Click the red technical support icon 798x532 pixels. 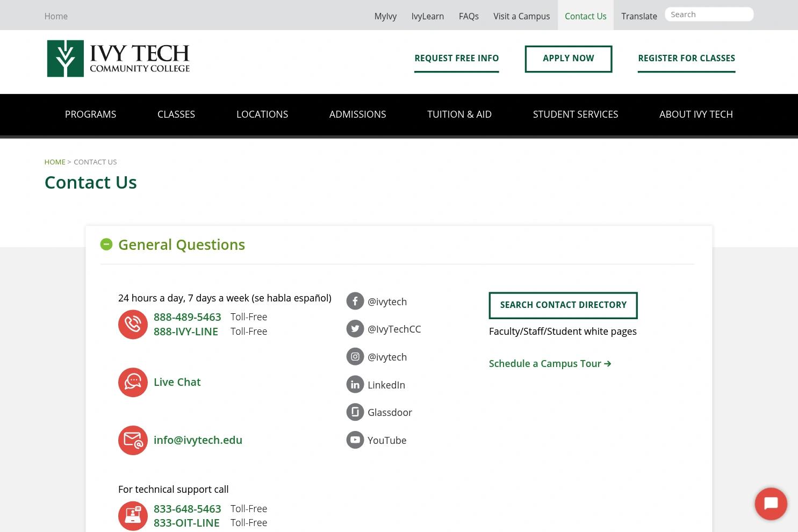coord(133,516)
